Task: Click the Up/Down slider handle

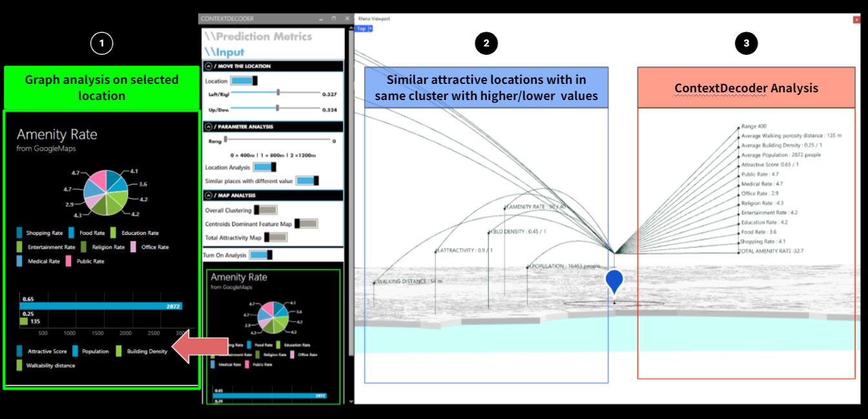Action: point(278,108)
